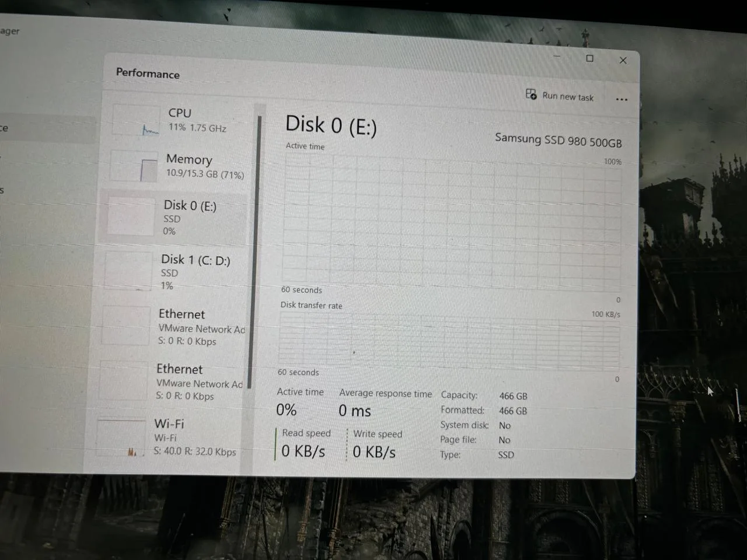Open the second Ethernet VMware adapter entry
The width and height of the screenshot is (747, 560).
(170, 382)
